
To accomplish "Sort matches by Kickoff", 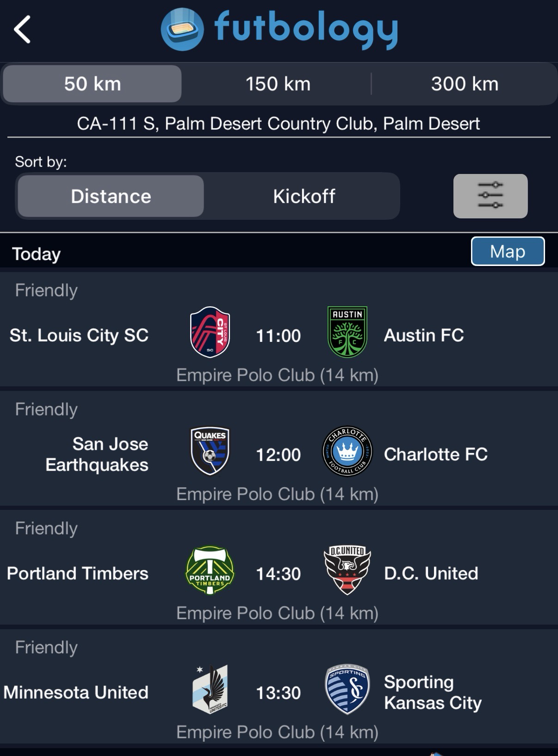I will (x=304, y=196).
